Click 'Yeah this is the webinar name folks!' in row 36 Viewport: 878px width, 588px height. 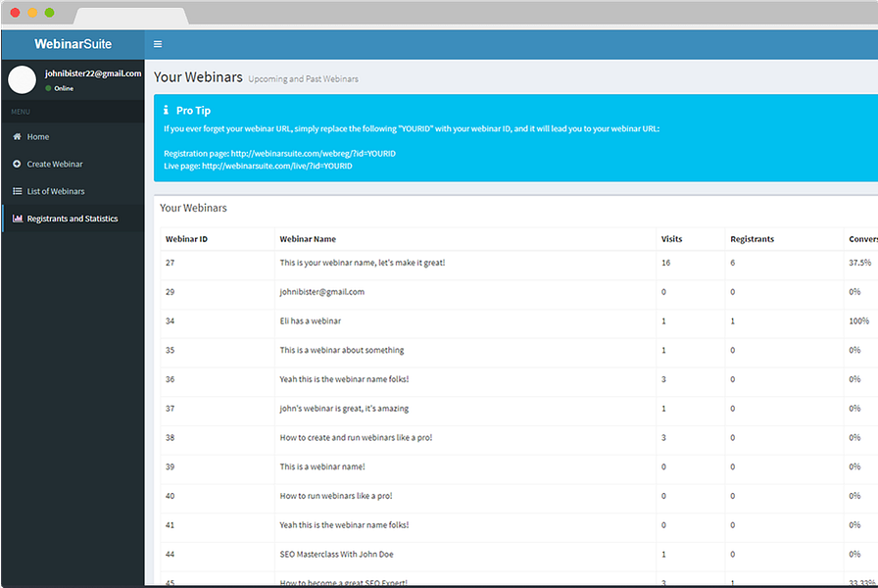(x=344, y=379)
